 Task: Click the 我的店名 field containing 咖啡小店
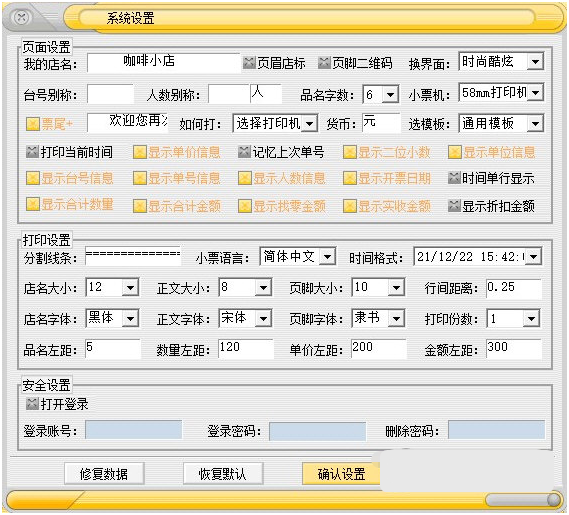pos(163,63)
